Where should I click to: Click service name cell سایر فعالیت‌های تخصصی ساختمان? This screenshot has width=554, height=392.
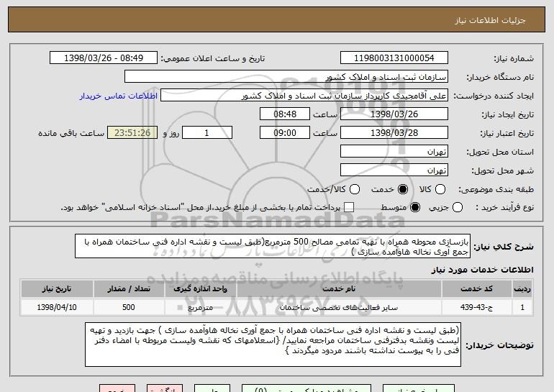click(x=339, y=307)
